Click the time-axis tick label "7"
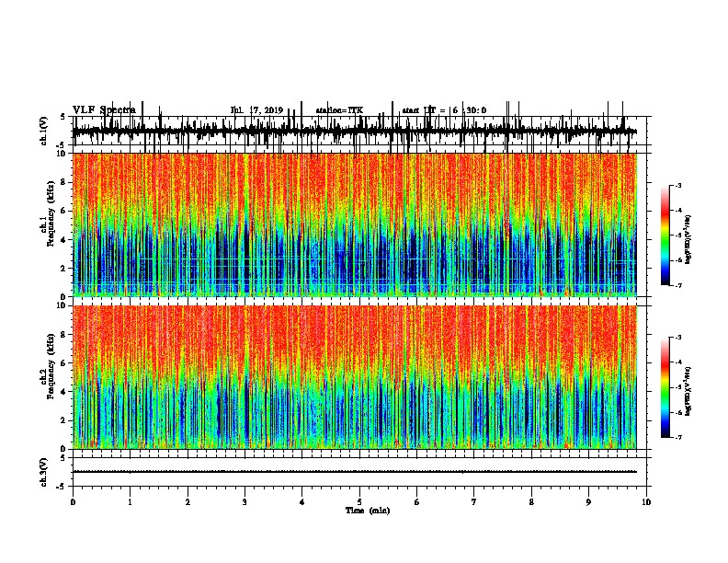 pos(474,502)
